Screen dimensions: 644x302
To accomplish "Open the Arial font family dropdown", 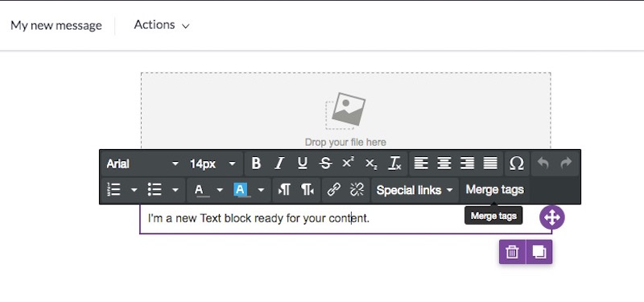I will coord(142,163).
